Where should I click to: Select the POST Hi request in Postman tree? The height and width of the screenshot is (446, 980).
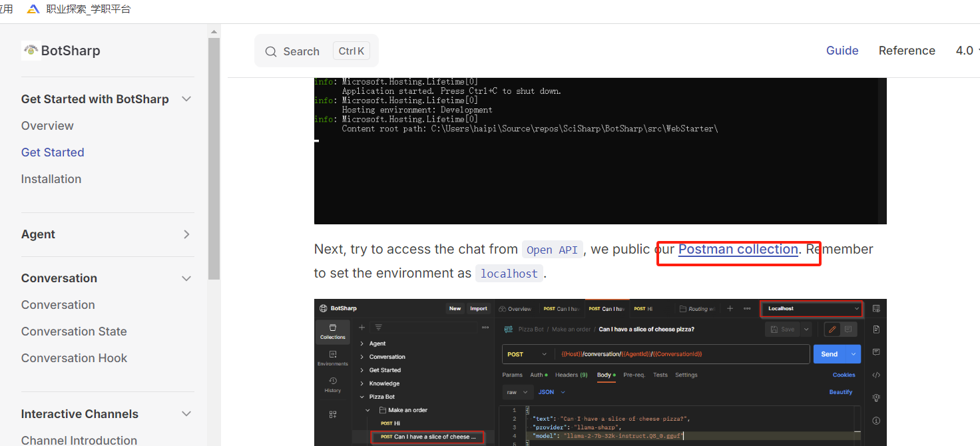[390, 423]
